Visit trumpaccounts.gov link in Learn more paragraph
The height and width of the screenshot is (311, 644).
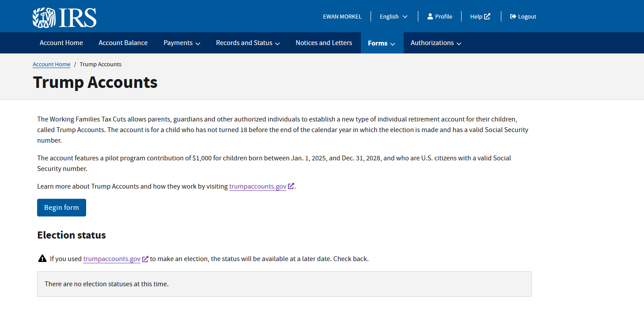pos(258,186)
